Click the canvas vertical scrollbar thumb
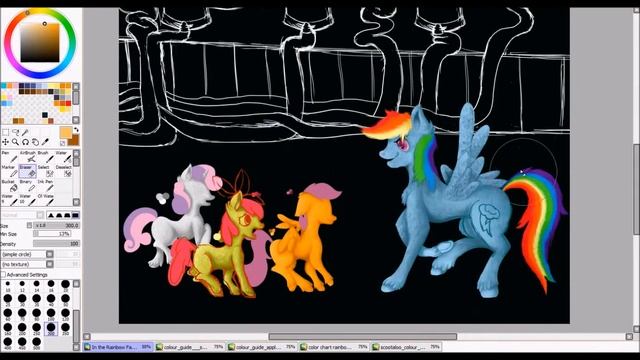The image size is (640, 360). [x=636, y=190]
